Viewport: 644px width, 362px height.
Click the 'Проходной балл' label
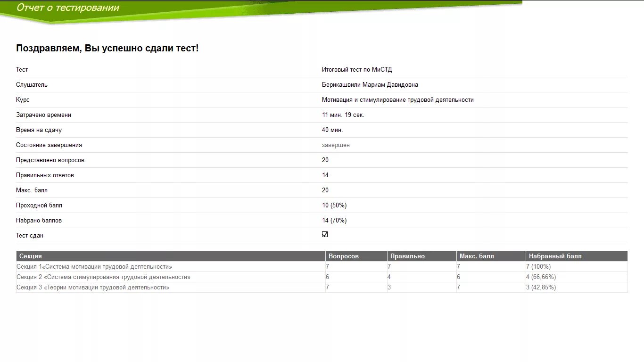click(39, 206)
